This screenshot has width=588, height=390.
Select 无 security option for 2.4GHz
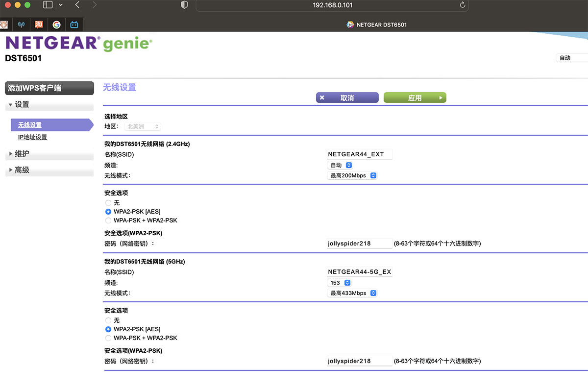(108, 202)
